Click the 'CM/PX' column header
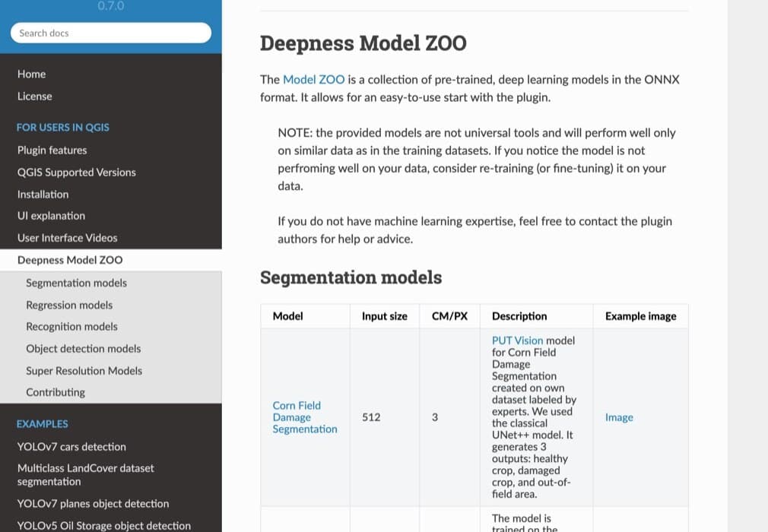The width and height of the screenshot is (768, 532). coord(449,316)
